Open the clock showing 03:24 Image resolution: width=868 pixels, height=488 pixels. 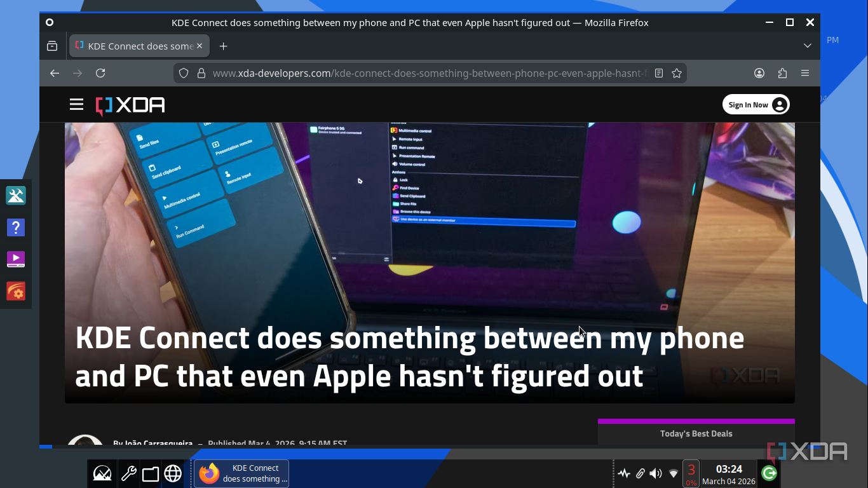[x=729, y=474]
